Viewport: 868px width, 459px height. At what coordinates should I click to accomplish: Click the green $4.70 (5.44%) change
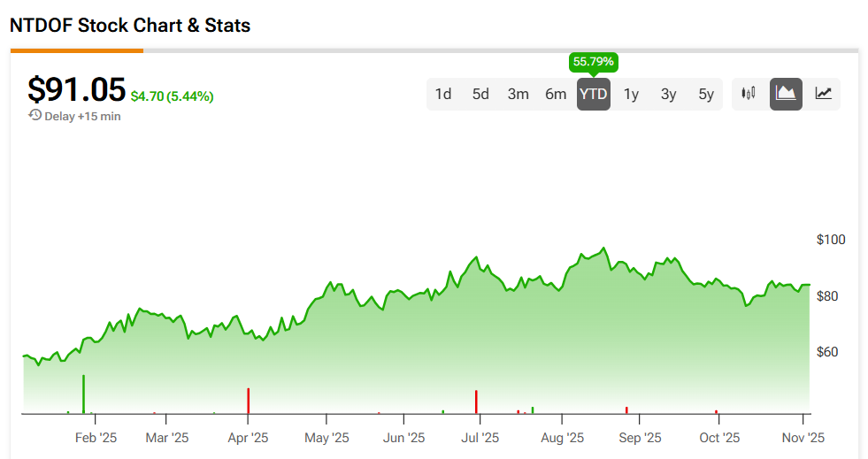172,96
